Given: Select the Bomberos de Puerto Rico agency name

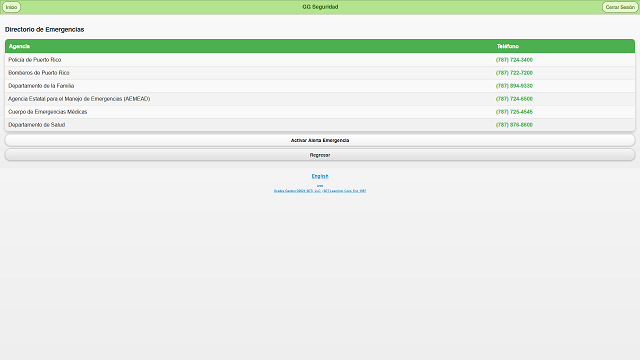Looking at the screenshot, I should tap(39, 73).
